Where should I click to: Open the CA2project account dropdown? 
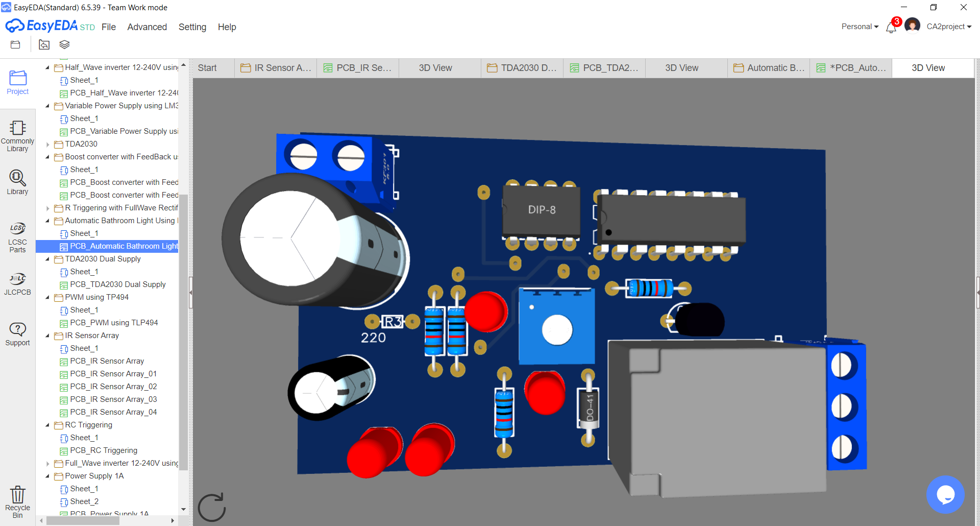pyautogui.click(x=949, y=27)
